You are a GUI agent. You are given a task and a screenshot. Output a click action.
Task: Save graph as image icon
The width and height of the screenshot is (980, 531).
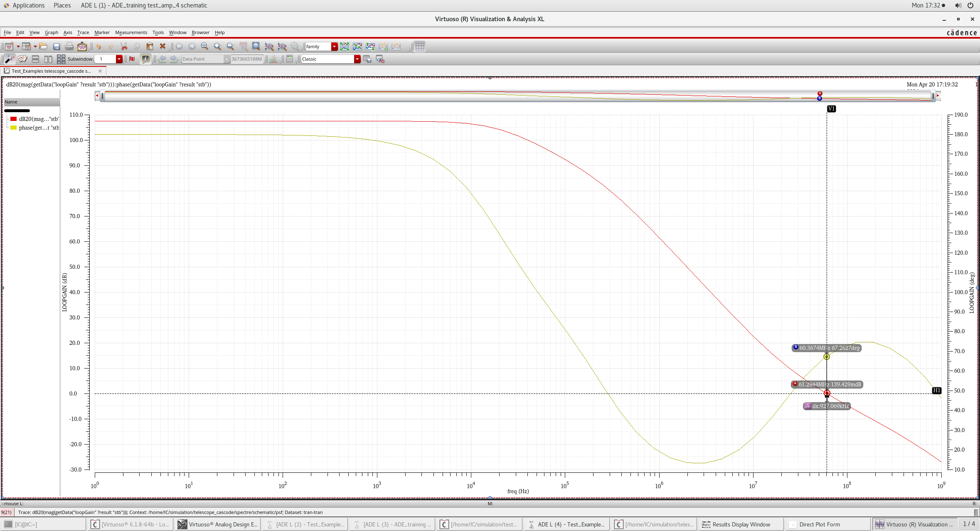(82, 47)
